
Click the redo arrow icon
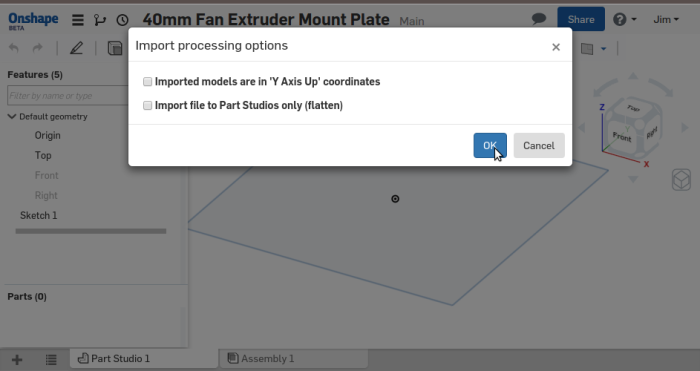click(38, 48)
